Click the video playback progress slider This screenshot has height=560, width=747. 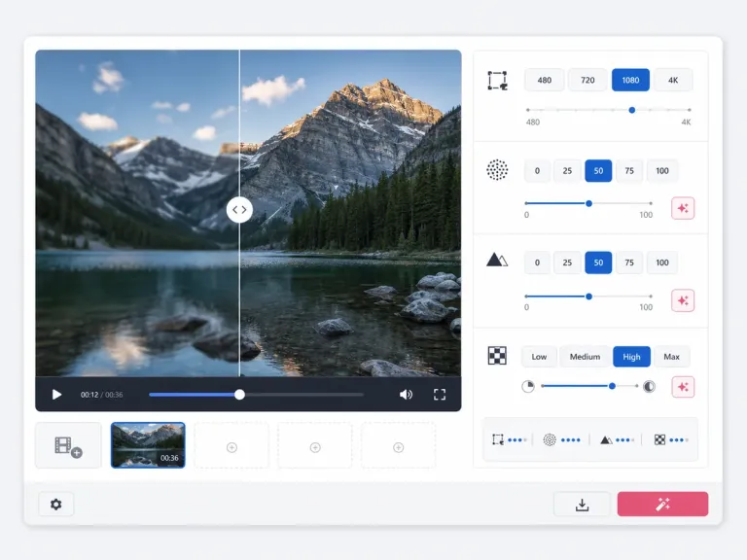click(257, 395)
